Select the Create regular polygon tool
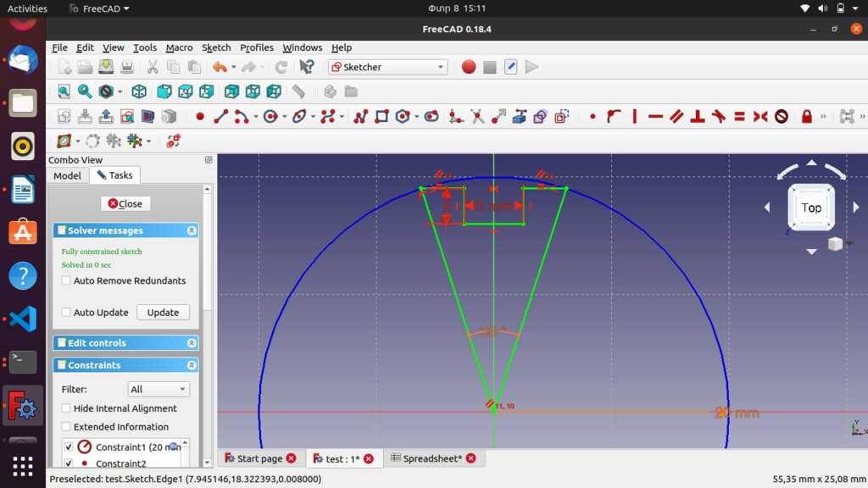 point(403,117)
